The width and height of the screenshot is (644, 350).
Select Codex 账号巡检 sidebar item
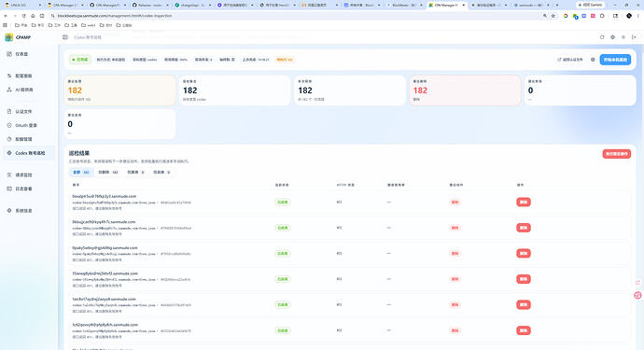click(28, 153)
